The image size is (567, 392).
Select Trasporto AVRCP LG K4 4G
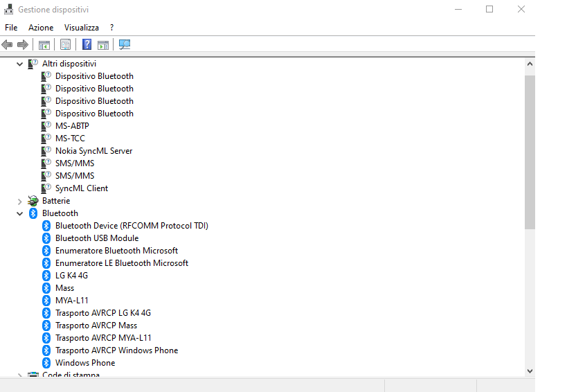click(103, 313)
